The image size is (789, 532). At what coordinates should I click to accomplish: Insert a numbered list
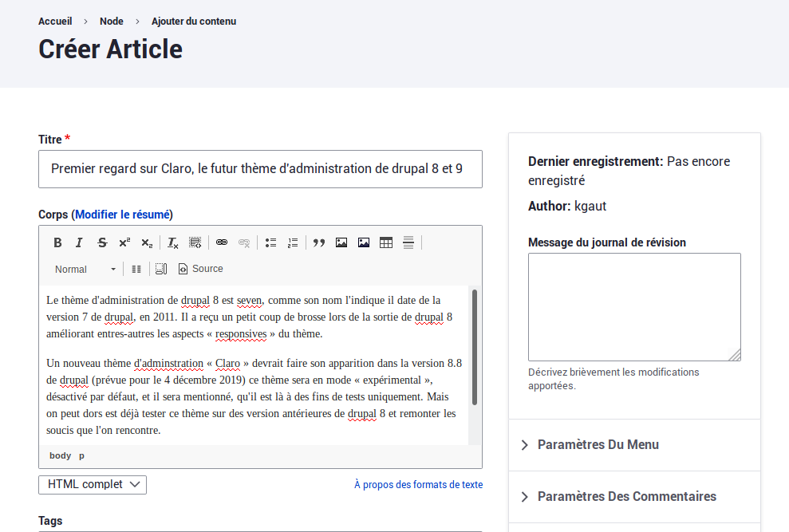(x=293, y=243)
